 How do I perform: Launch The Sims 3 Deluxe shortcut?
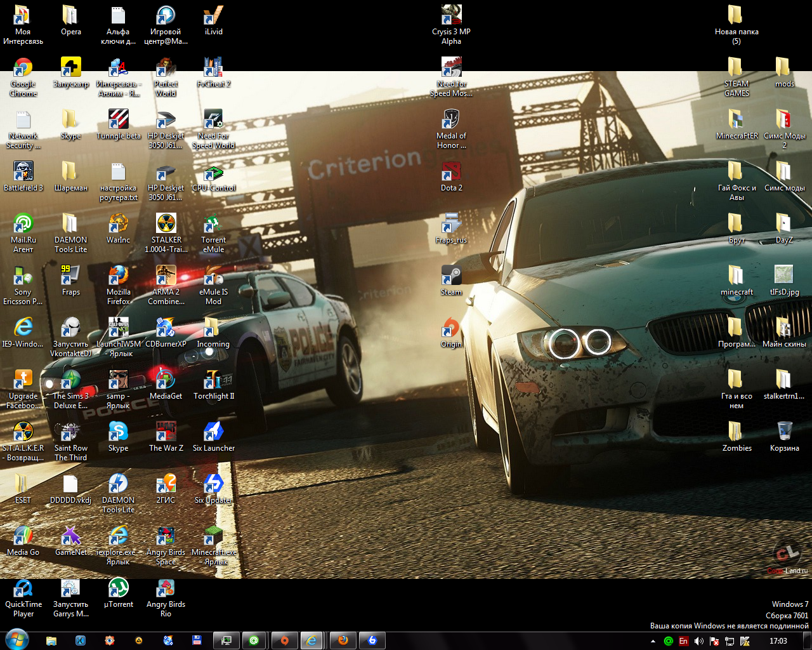[71, 380]
